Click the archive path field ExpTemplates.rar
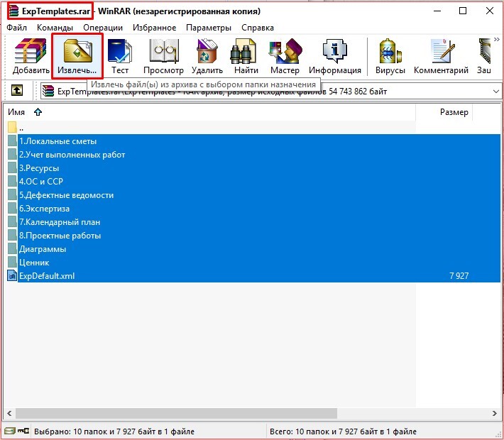The image size is (504, 440). [x=270, y=92]
